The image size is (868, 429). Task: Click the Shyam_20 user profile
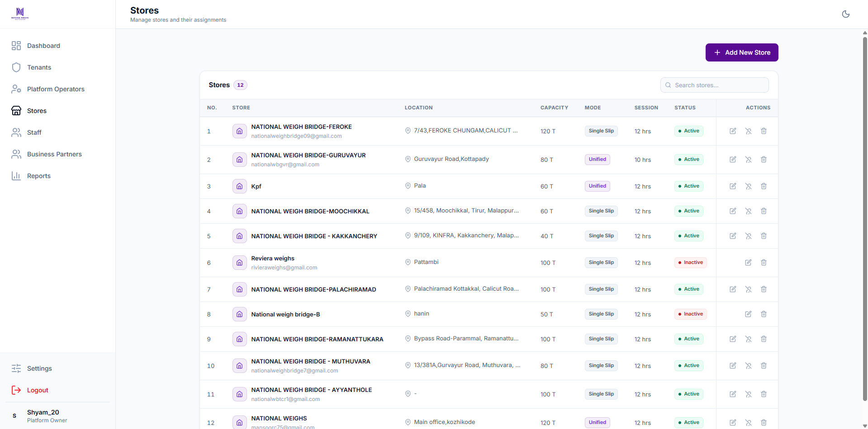coord(58,416)
